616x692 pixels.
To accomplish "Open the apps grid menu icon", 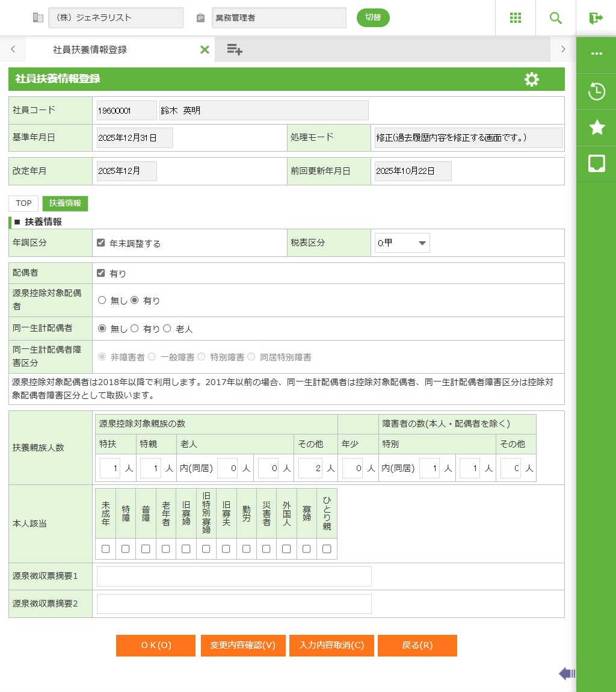I will pyautogui.click(x=516, y=18).
